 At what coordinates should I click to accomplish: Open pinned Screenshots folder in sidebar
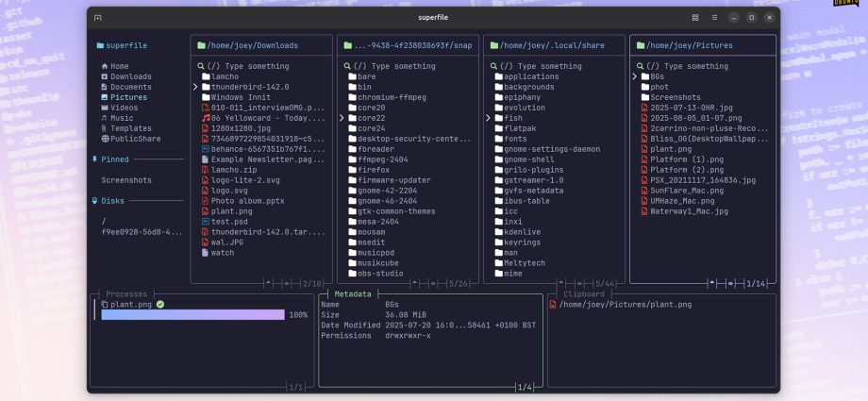click(126, 180)
